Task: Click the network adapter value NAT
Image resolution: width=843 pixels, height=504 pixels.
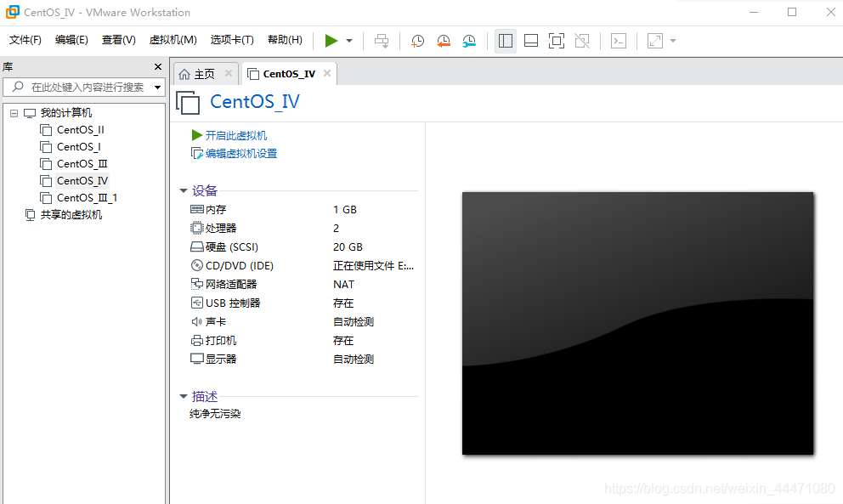Action: 343,284
